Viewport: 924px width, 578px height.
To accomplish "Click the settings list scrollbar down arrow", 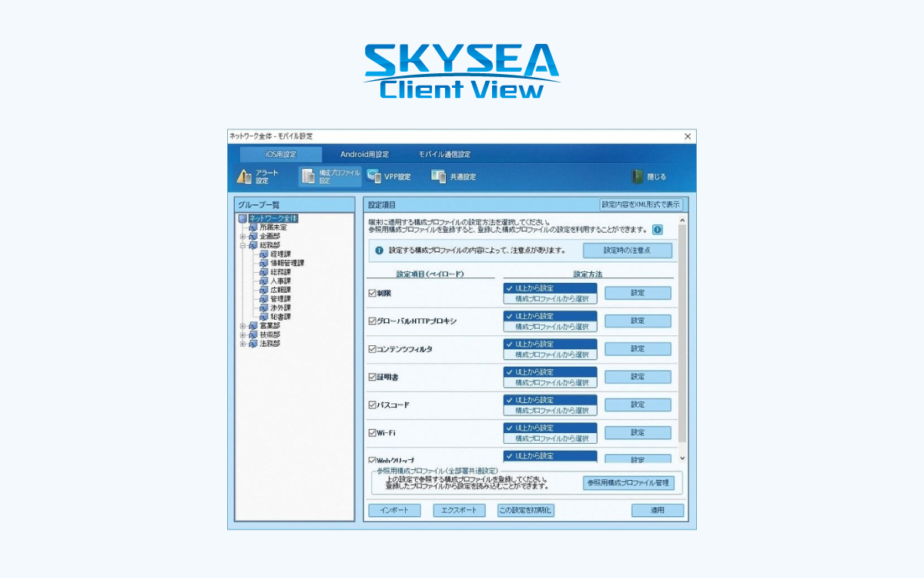I will pyautogui.click(x=682, y=458).
